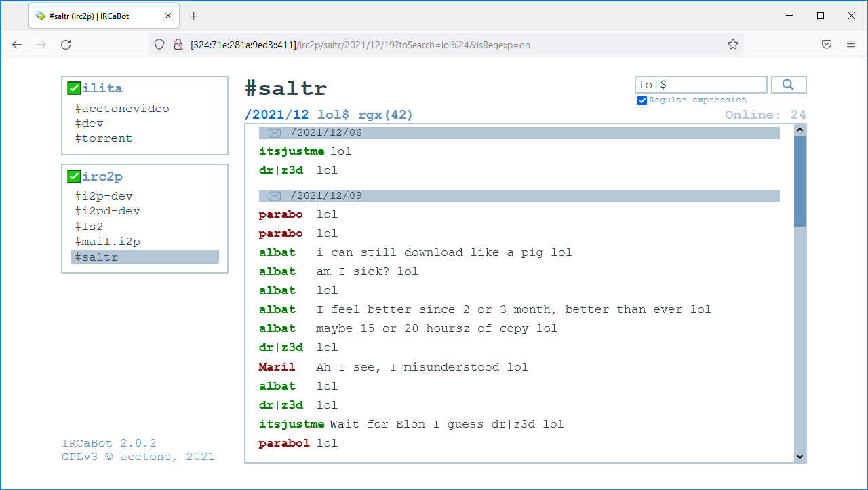Screen dimensions: 868x490
Task: Open envelope icon for /2021/12/09
Action: (x=275, y=196)
